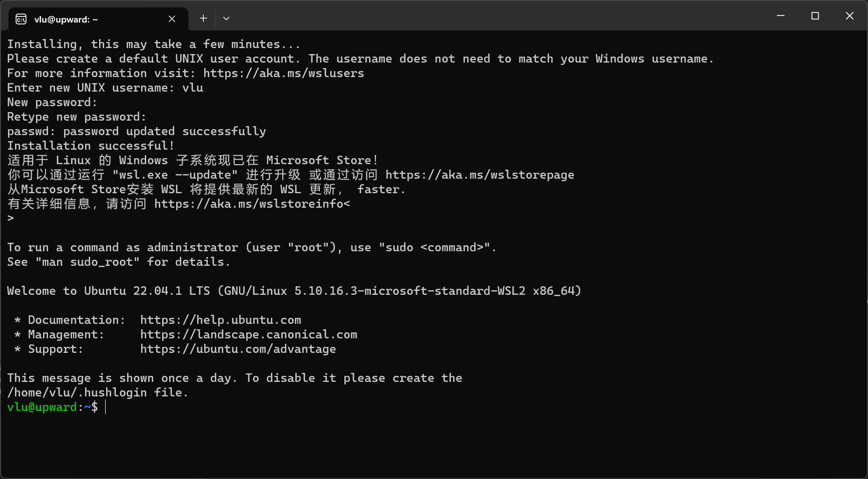Screen dimensions: 868x479
Task: Open the https://aka.ms/wslusers link
Action: (x=283, y=73)
